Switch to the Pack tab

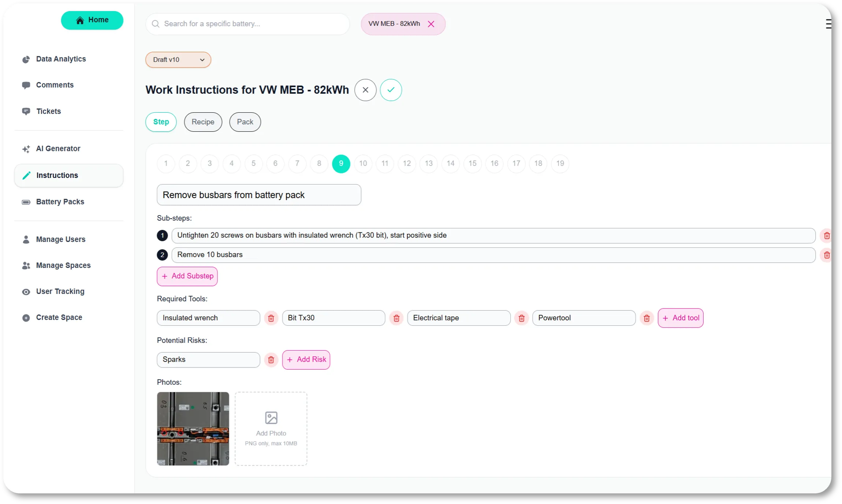(245, 122)
